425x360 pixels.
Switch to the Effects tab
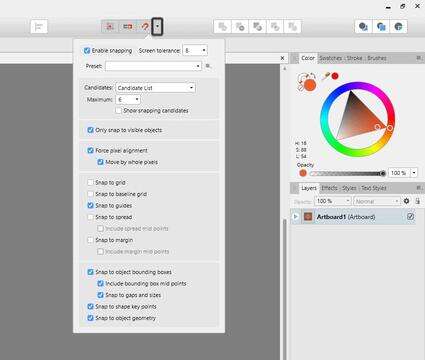point(329,188)
